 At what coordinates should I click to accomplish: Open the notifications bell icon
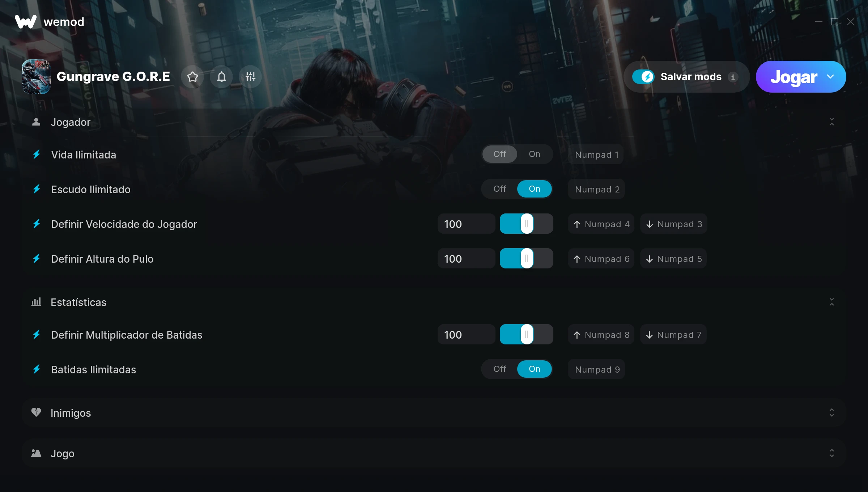[221, 77]
